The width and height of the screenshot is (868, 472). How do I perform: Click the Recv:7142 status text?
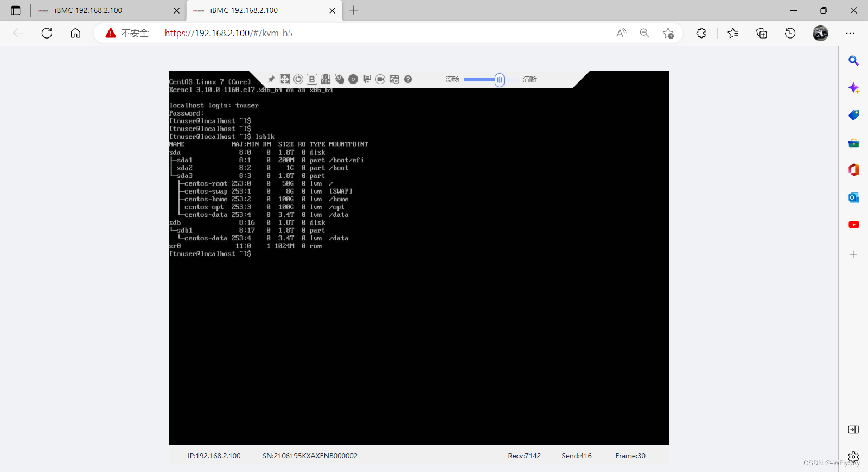click(524, 456)
